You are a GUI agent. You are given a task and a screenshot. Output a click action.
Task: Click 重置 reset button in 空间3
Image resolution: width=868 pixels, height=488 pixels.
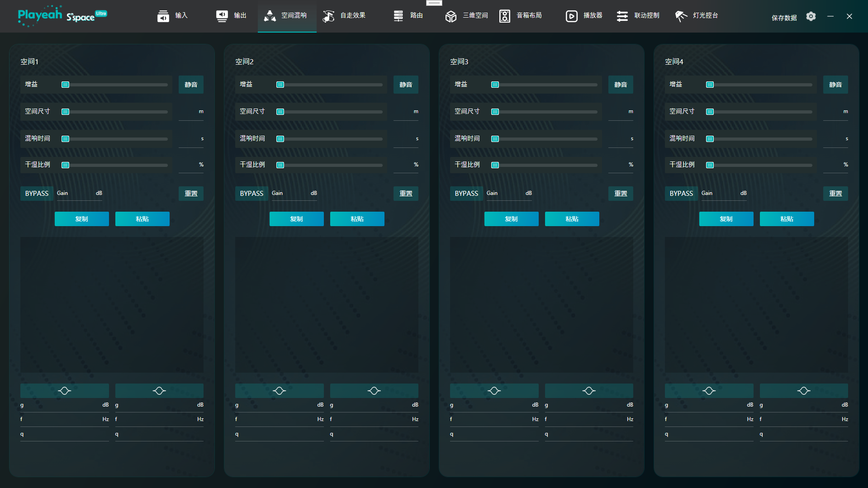[x=621, y=194]
